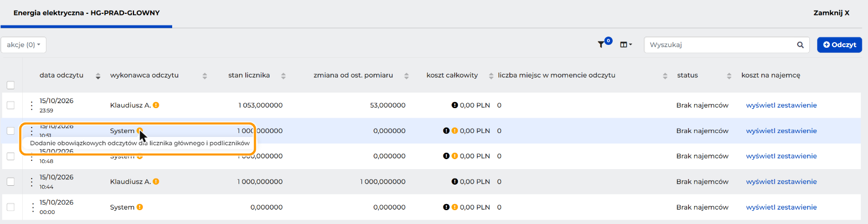The image size is (868, 224).
Task: Click warning icon beside Klaudiusz A. at 10:44
Action: pos(156,181)
